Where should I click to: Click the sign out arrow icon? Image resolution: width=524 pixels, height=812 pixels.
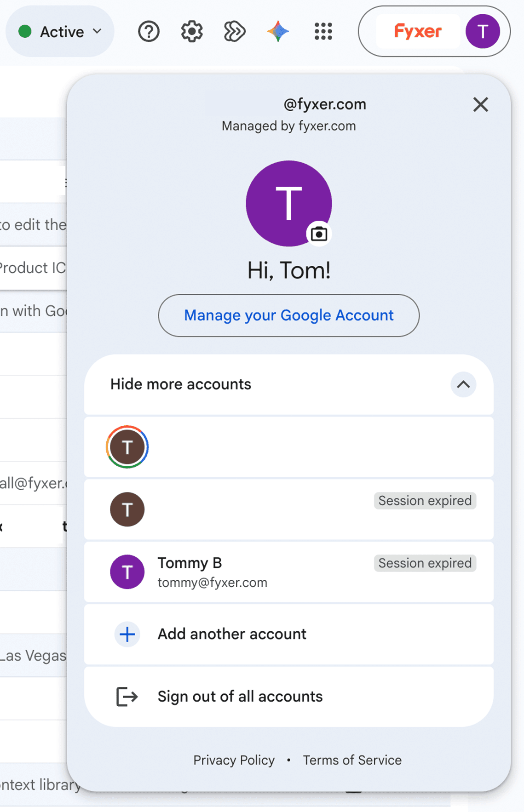pyautogui.click(x=127, y=697)
